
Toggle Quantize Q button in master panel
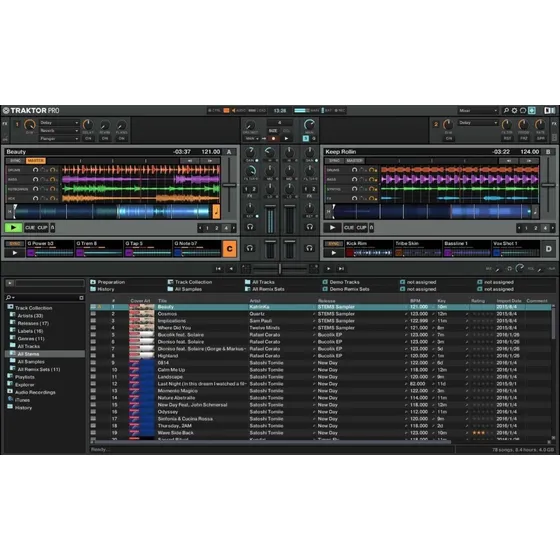314,139
